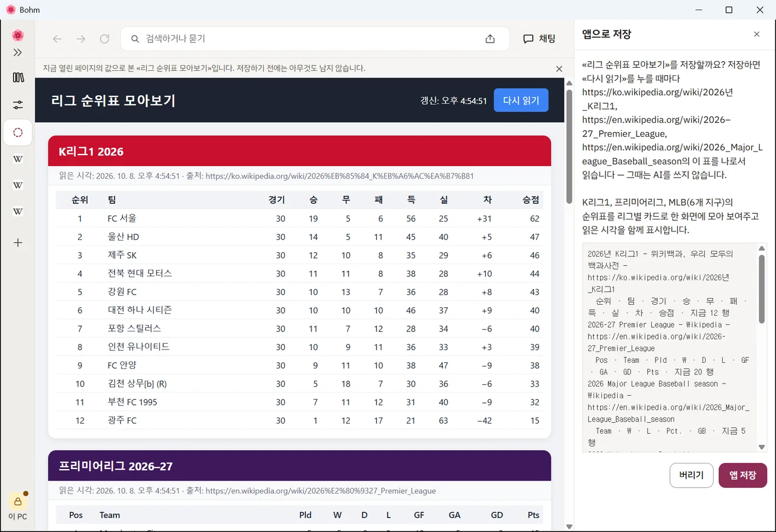Reload the page with refresh icon
Image resolution: width=776 pixels, height=532 pixels.
(104, 39)
